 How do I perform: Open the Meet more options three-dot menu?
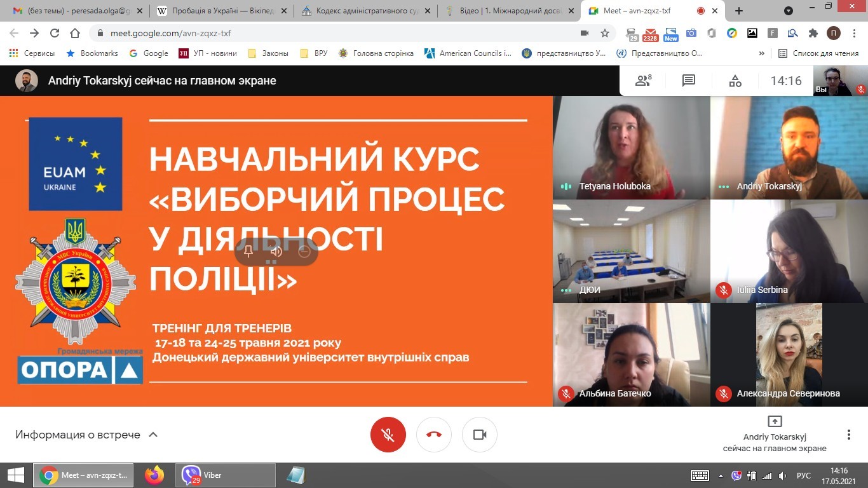click(x=848, y=435)
